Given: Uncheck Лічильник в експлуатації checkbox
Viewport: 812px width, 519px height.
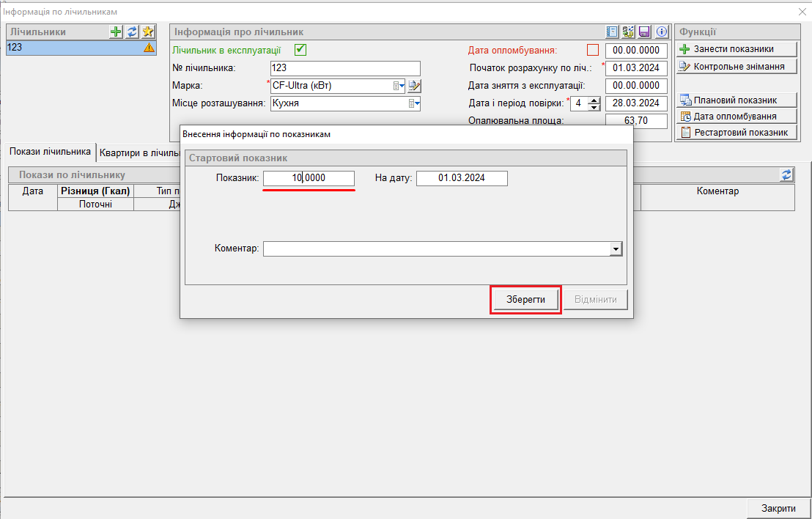Looking at the screenshot, I should pyautogui.click(x=300, y=50).
